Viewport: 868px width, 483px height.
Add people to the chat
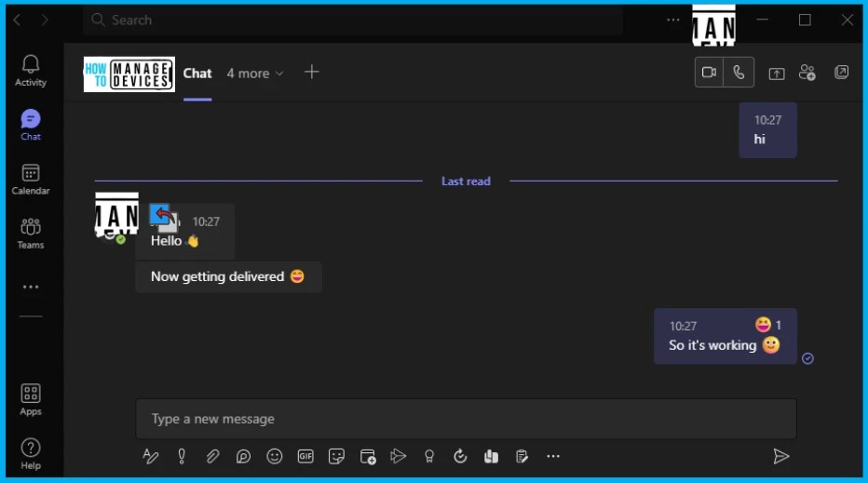(807, 73)
